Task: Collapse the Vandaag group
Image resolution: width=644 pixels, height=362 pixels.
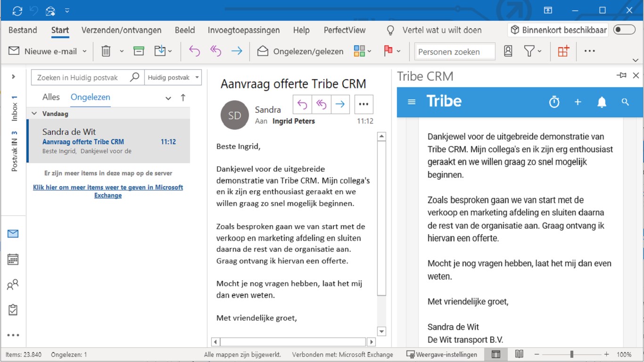Action: tap(34, 114)
